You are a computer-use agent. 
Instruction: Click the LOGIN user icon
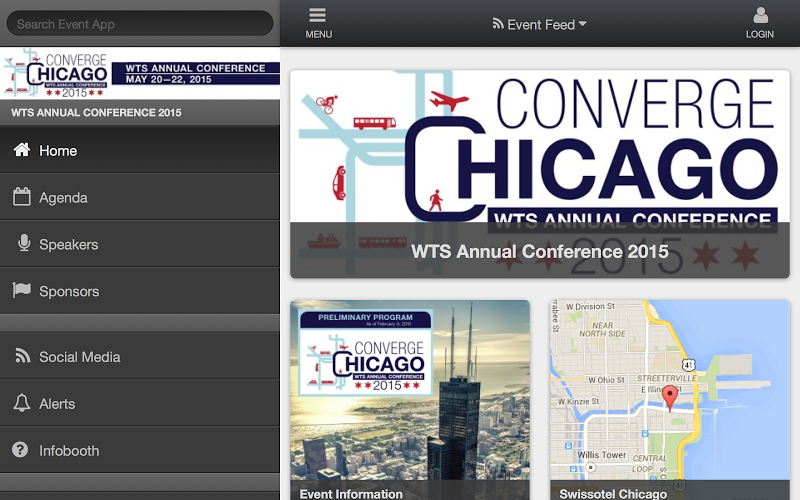click(x=760, y=15)
